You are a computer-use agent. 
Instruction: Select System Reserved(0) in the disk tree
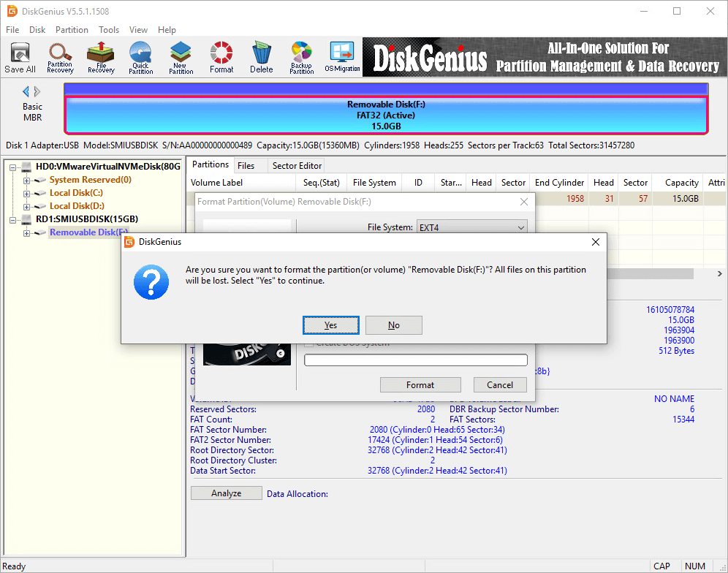pyautogui.click(x=91, y=180)
